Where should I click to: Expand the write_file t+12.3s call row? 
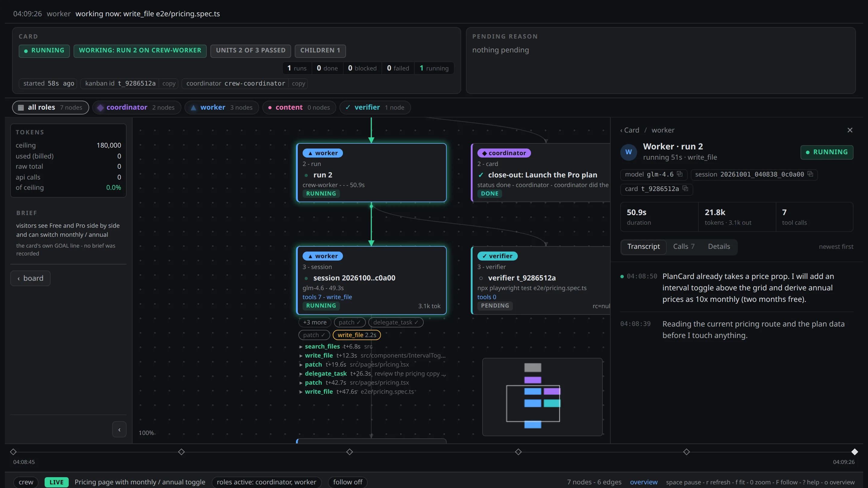(372, 355)
